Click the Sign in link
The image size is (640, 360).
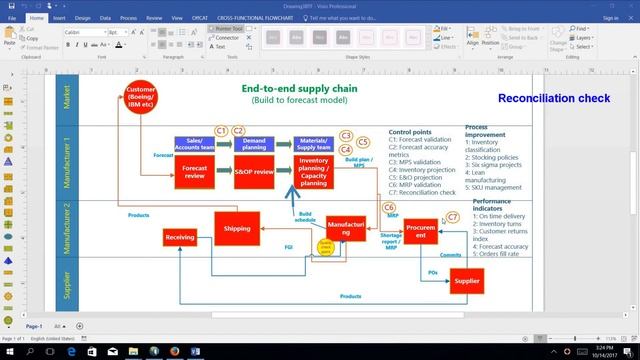point(611,18)
